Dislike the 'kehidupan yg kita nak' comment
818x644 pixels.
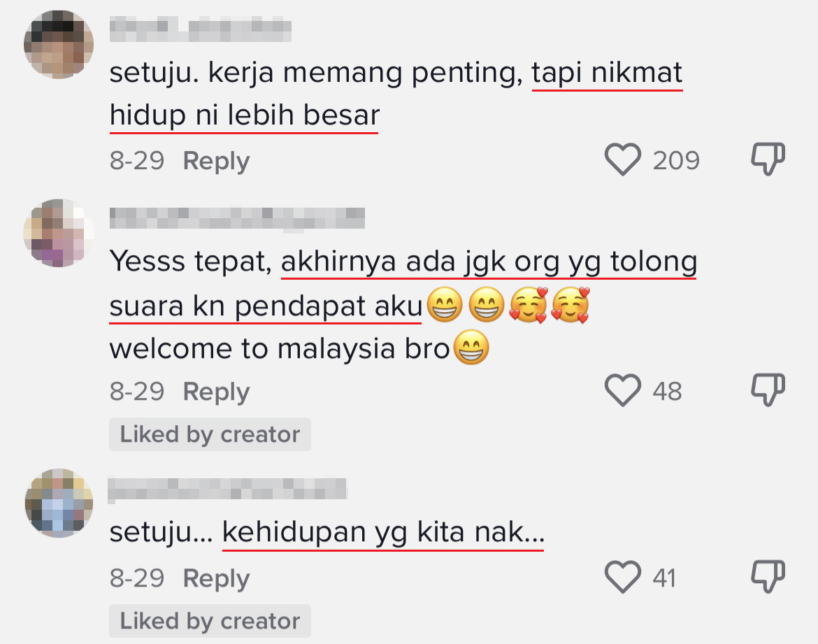[x=768, y=577]
